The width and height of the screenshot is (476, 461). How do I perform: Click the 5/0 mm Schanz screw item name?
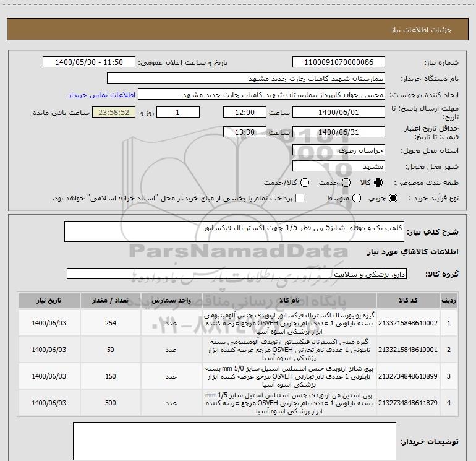[x=289, y=376]
